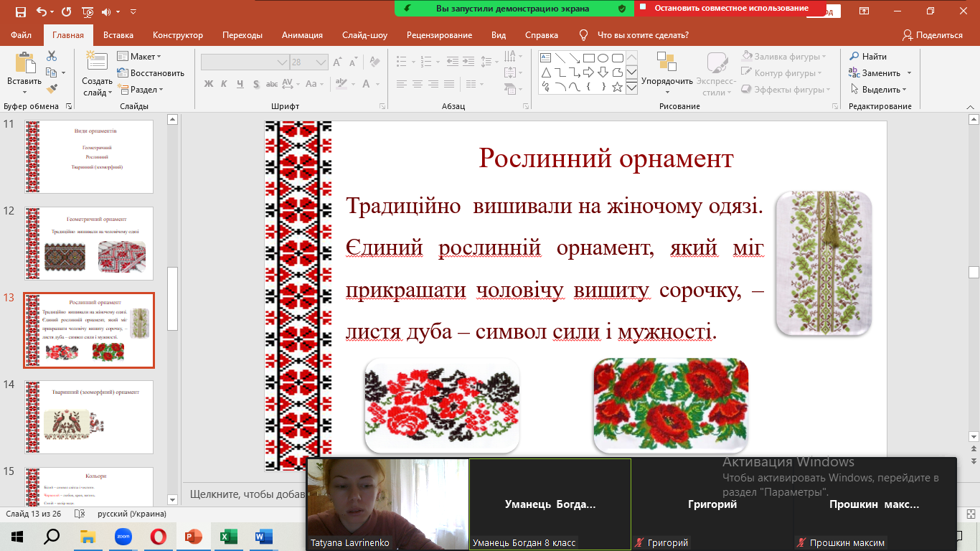Copy selection with the copy icon

point(52,72)
